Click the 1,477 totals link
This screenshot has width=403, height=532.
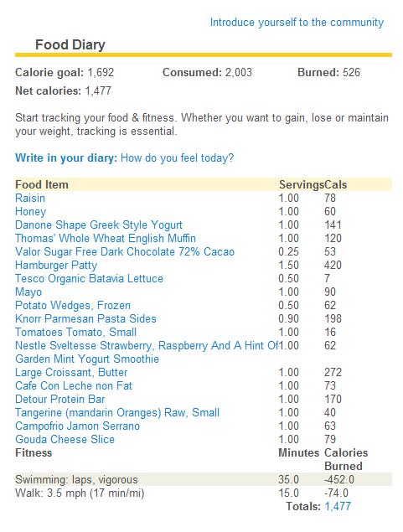(338, 507)
